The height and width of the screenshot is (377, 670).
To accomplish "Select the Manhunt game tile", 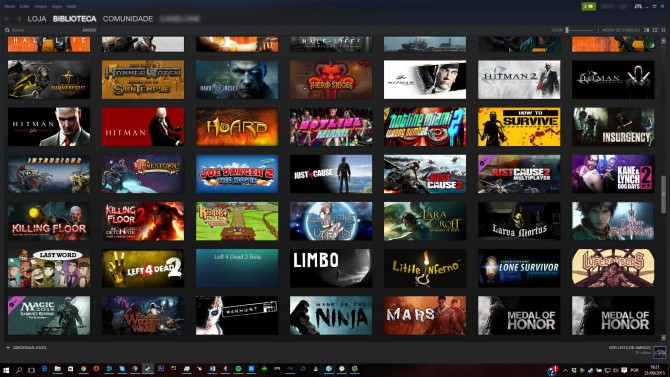I will tap(237, 315).
